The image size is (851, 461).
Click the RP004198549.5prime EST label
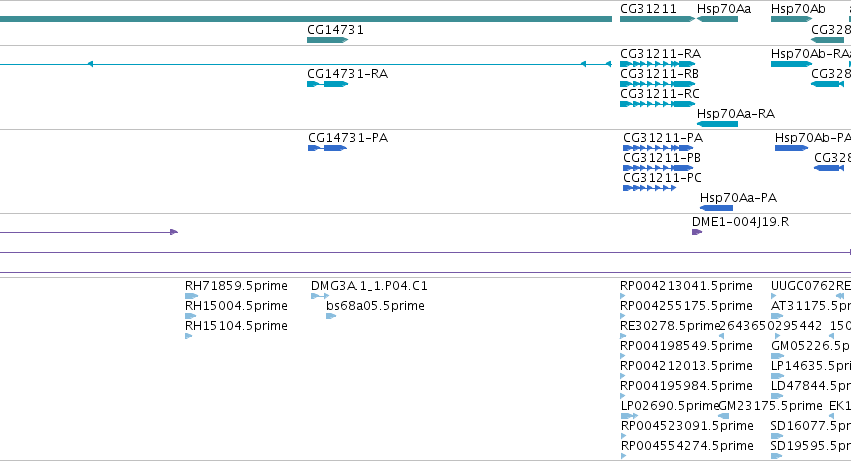tap(687, 346)
